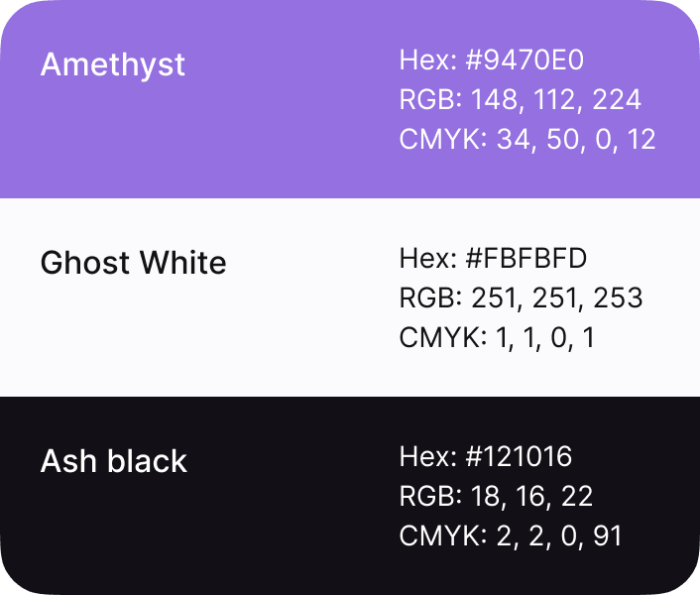Viewport: 700px width, 595px height.
Task: Click the CMYK 2, 2, 0, 91 text
Action: [511, 535]
